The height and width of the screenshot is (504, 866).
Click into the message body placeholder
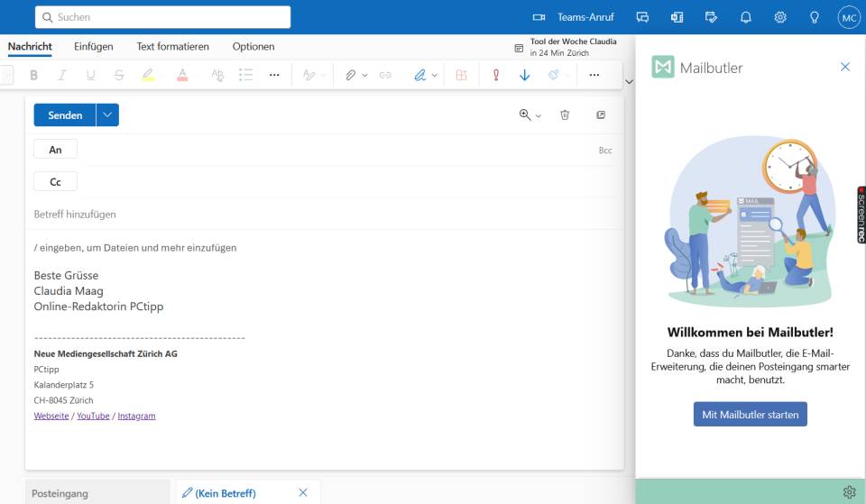point(135,248)
